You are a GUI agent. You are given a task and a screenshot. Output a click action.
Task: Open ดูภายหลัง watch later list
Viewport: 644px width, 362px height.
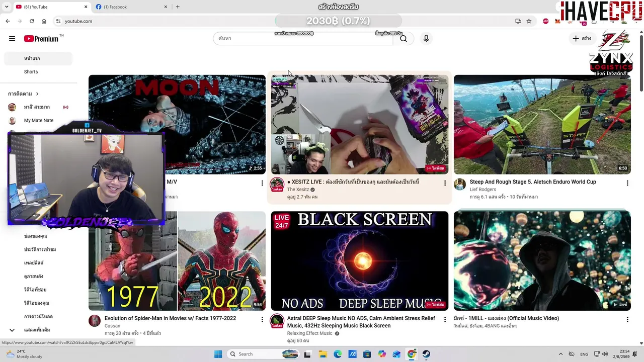pyautogui.click(x=34, y=276)
